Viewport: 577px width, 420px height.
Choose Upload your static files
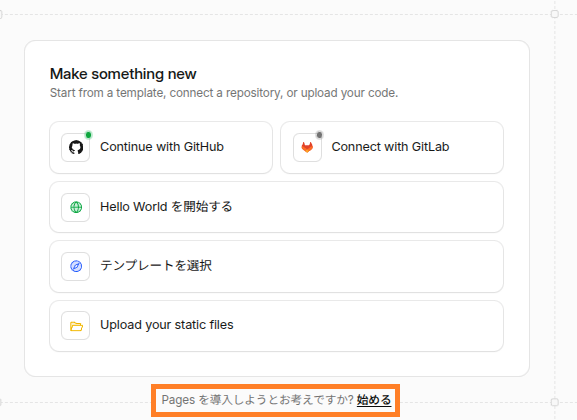(x=276, y=326)
